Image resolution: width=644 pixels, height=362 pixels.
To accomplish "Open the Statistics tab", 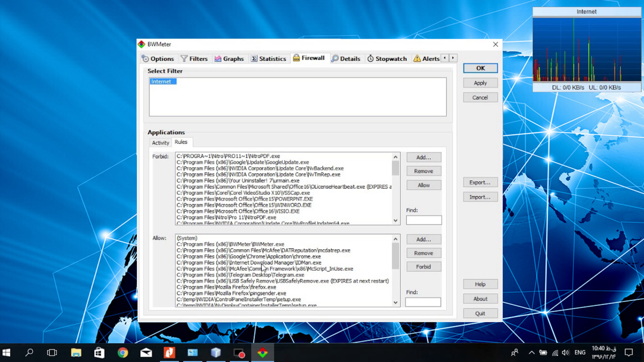I will [x=268, y=58].
